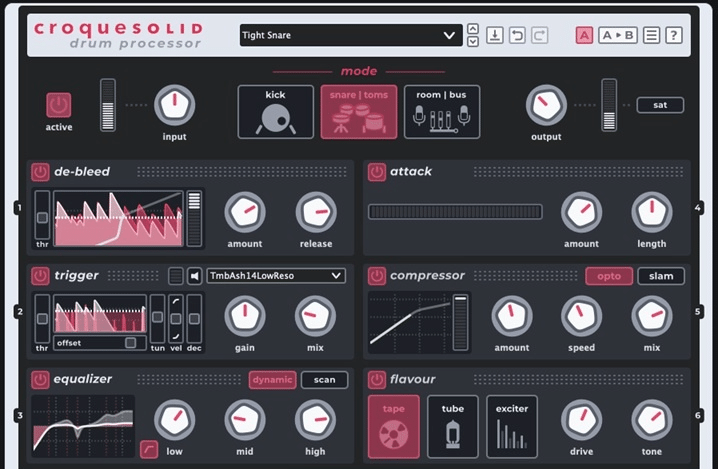The image size is (718, 469).
Task: Open the Tight Snare preset dropdown
Action: pos(351,35)
